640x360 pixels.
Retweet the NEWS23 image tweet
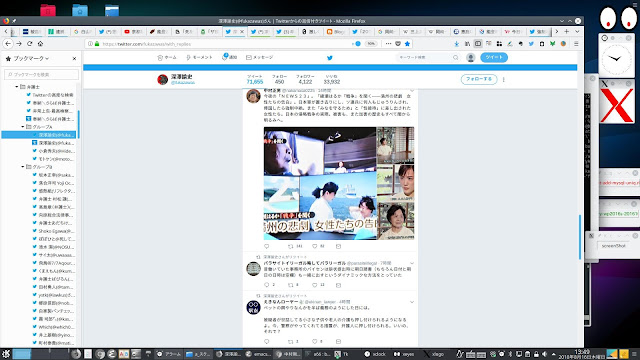tap(291, 246)
